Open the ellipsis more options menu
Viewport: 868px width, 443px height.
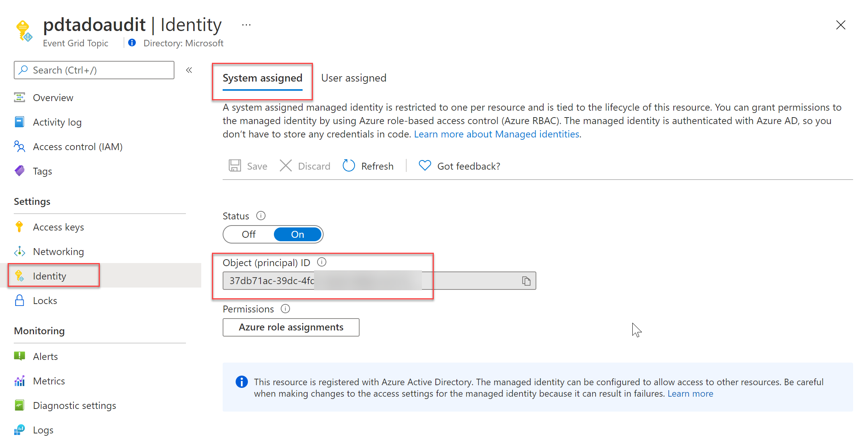[246, 25]
